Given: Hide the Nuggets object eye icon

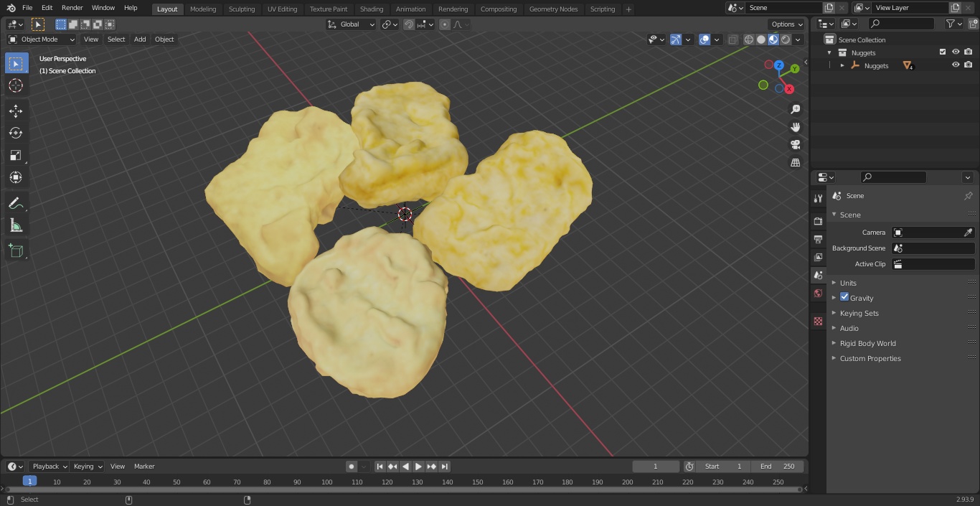Looking at the screenshot, I should [x=956, y=65].
